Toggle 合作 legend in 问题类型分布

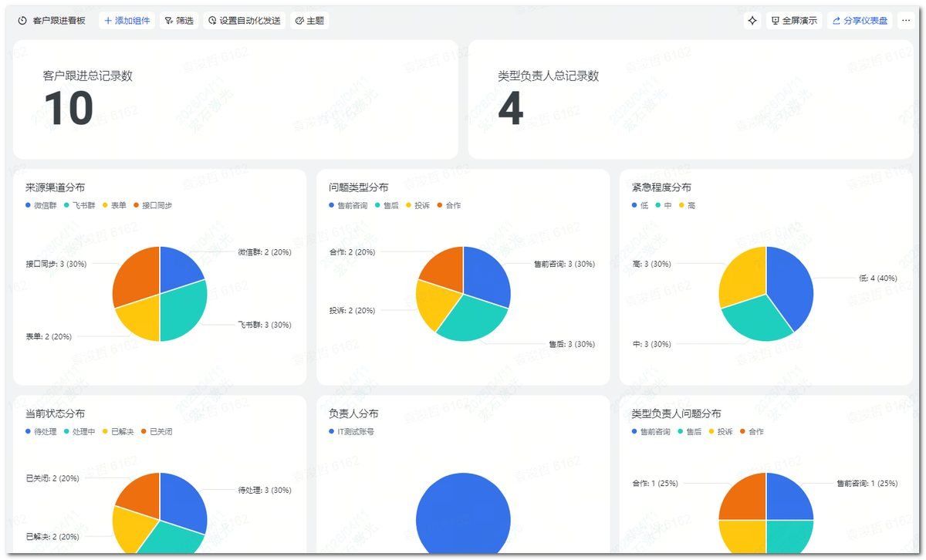449,205
